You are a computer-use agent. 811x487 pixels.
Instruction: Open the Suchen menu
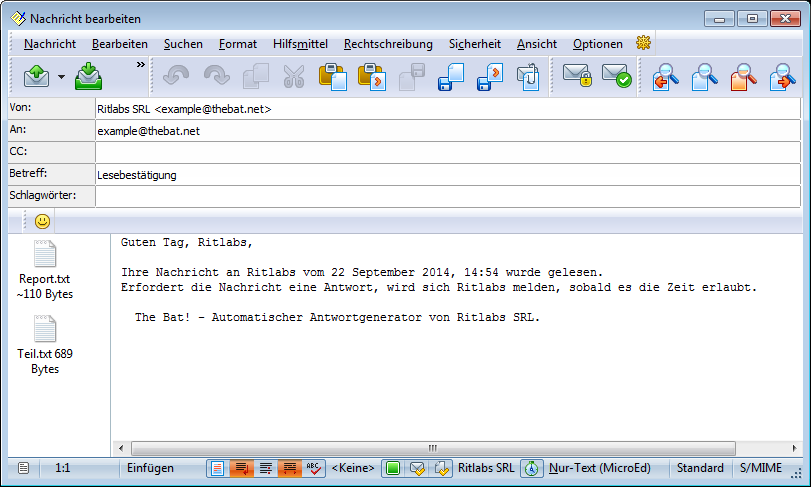coord(183,44)
